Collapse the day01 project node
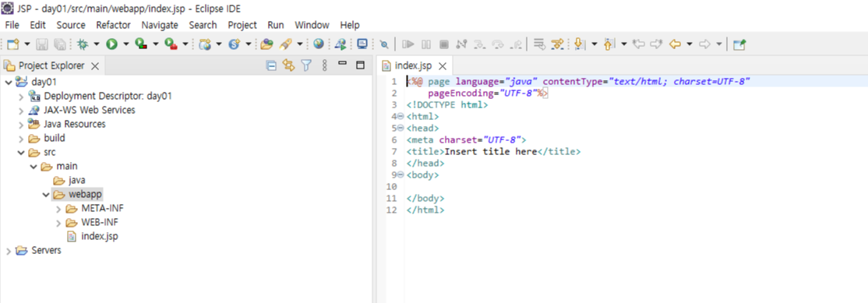The height and width of the screenshot is (303, 868). 9,82
